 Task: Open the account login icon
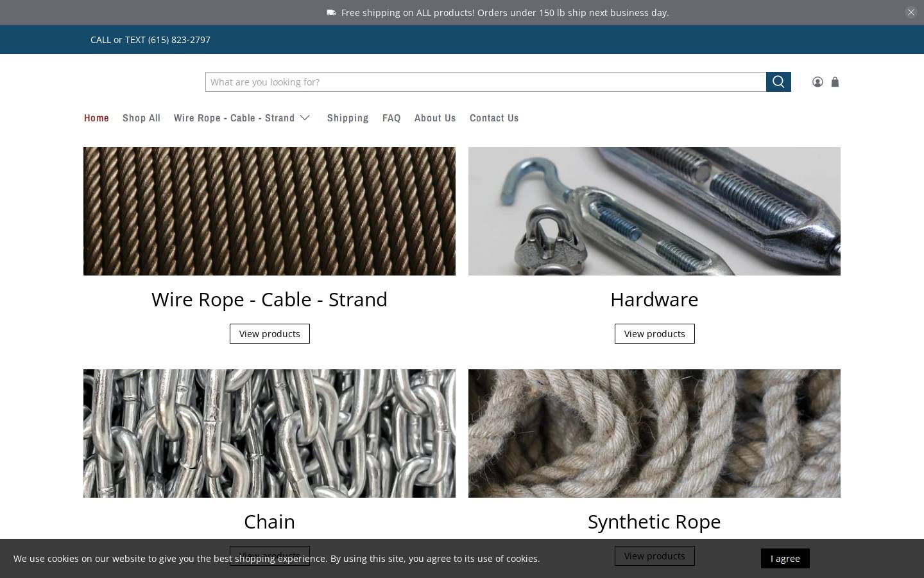tap(817, 82)
